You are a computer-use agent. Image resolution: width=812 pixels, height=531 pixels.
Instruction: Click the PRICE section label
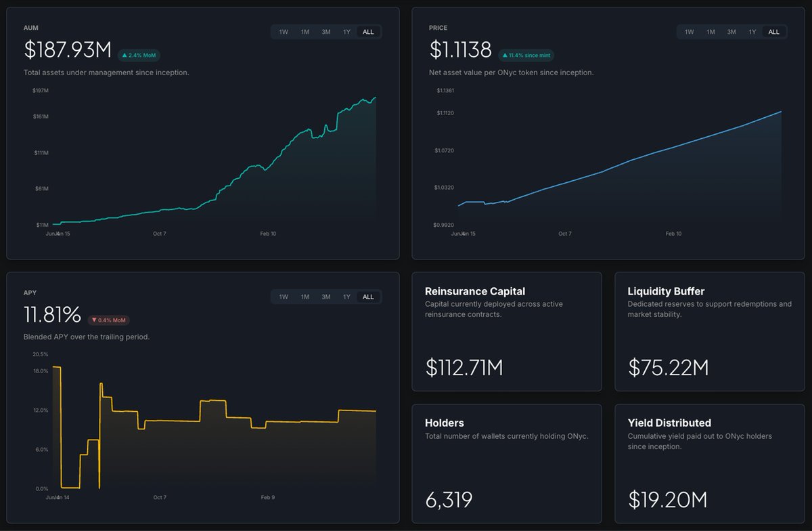click(438, 28)
